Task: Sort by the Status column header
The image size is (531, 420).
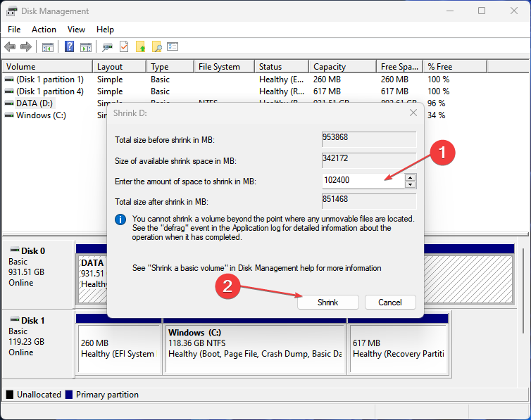Action: click(x=282, y=67)
